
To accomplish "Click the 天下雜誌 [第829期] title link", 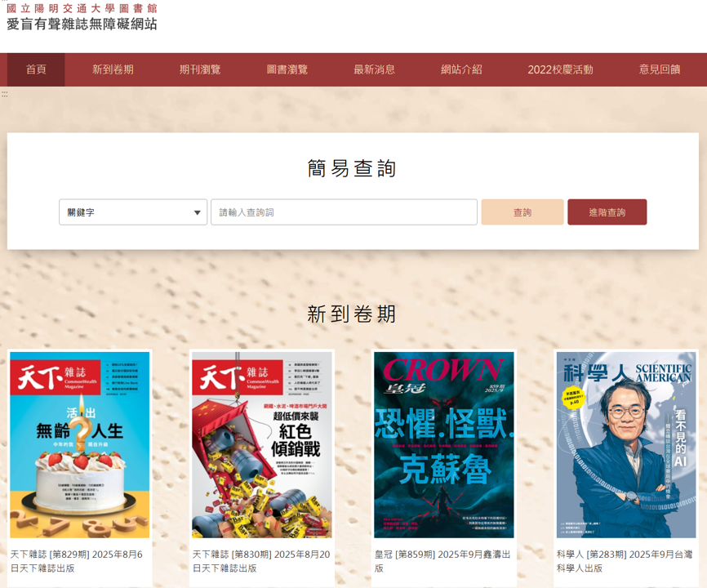I will 76,561.
